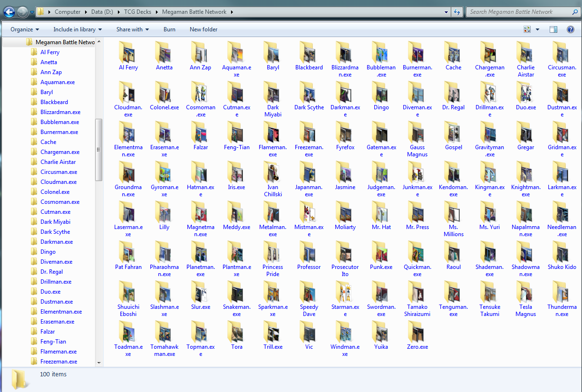Click the Cosmoman.exe folder thumbnail
The image size is (582, 392).
(200, 92)
